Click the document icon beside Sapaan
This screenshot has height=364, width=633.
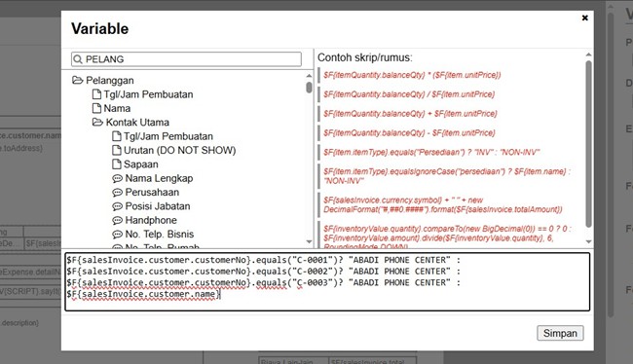(116, 164)
